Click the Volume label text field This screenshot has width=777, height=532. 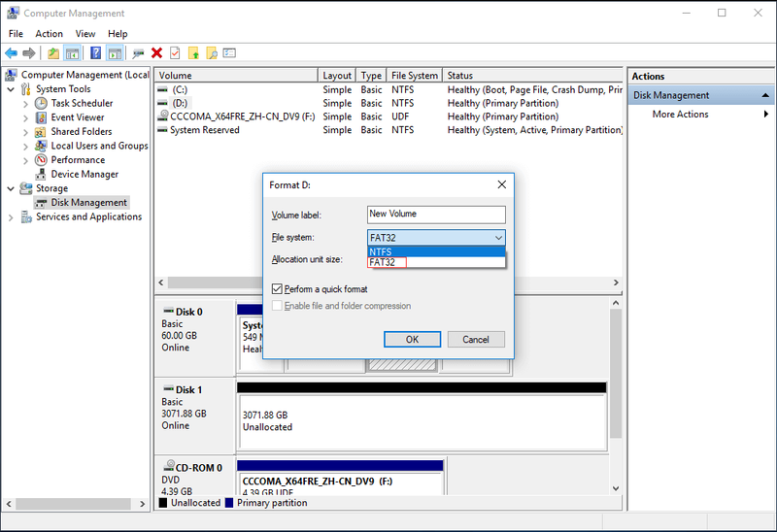tap(436, 215)
